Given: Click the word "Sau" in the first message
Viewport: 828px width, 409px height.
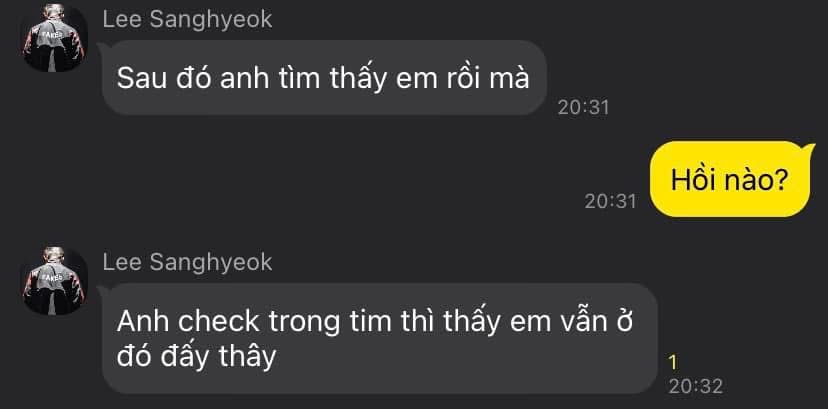Looking at the screenshot, I should [139, 79].
